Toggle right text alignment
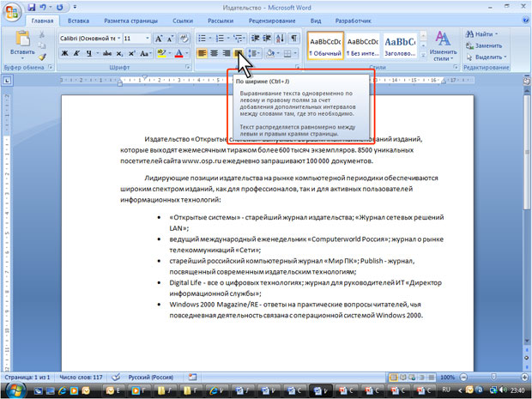The height and width of the screenshot is (399, 532). [x=226, y=53]
